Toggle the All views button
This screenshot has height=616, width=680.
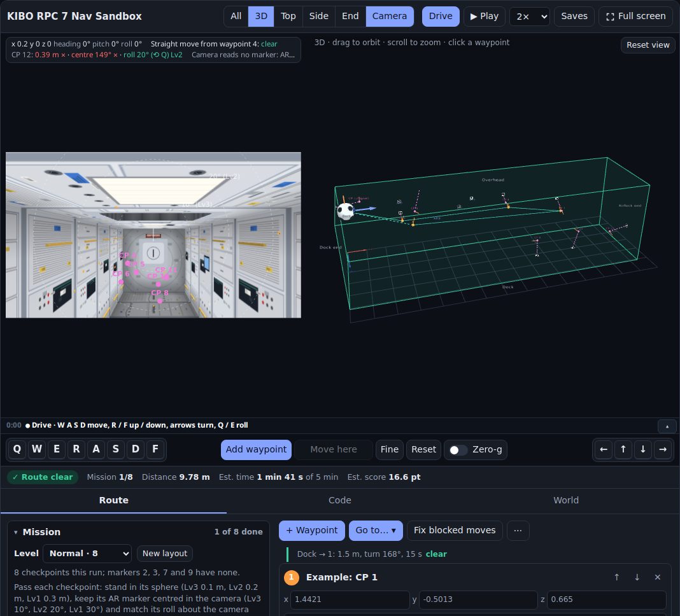(x=236, y=17)
